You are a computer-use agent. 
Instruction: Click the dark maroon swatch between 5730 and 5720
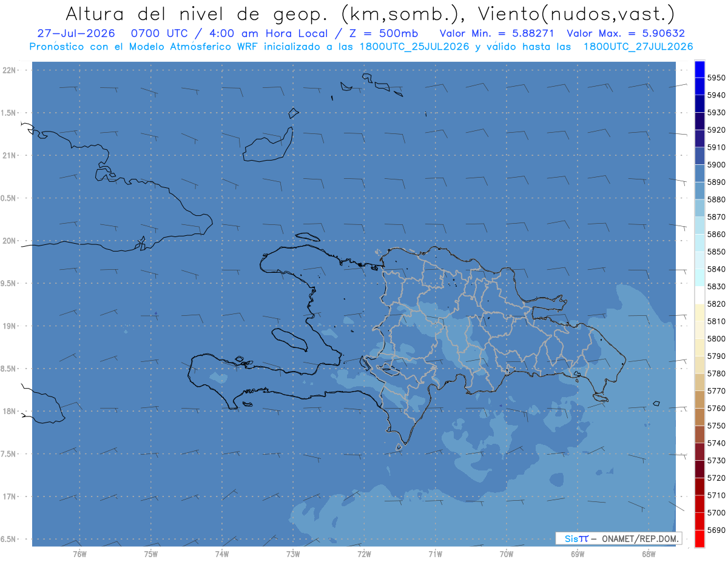point(699,469)
